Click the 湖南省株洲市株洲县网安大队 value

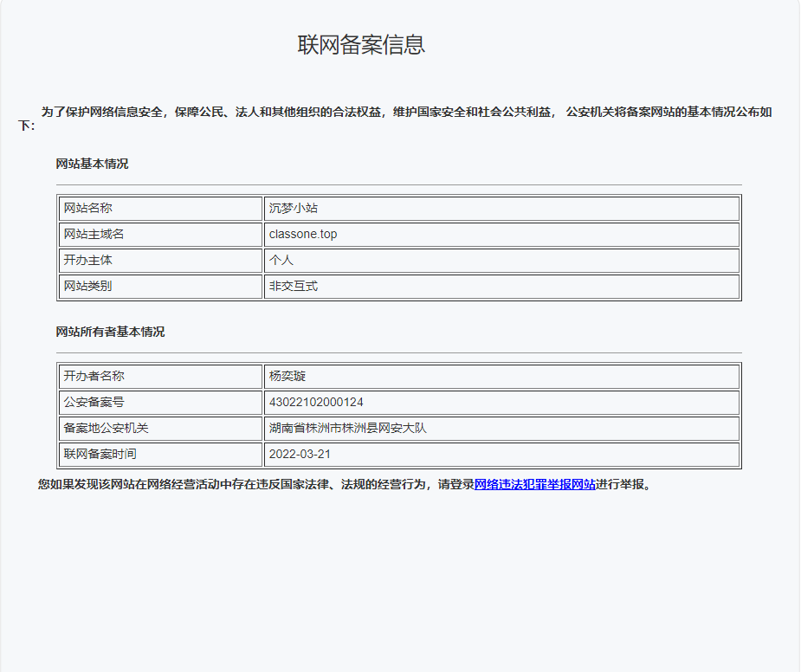348,429
